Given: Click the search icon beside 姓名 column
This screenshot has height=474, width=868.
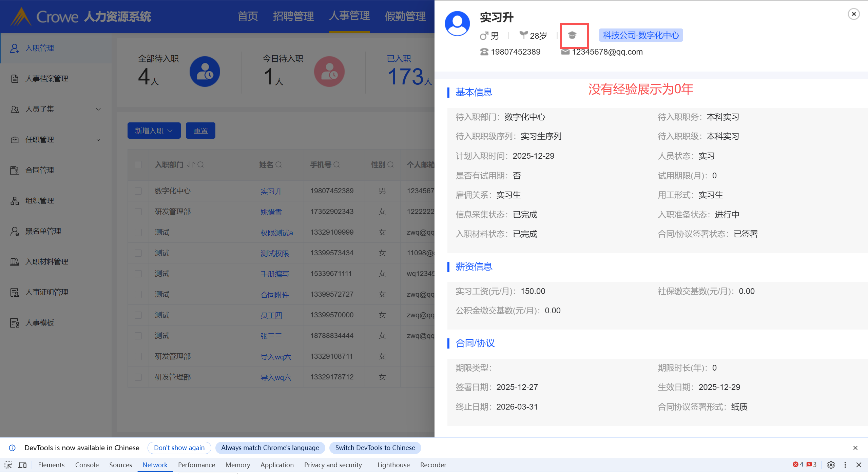Looking at the screenshot, I should [x=279, y=165].
